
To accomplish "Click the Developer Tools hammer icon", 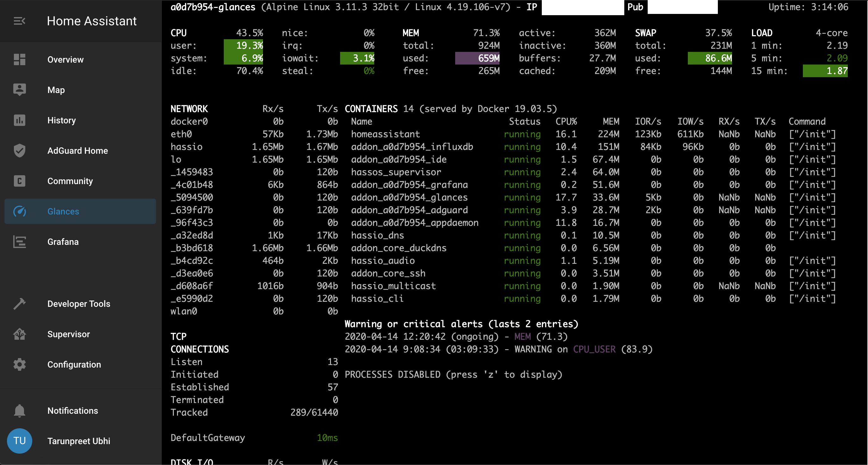I will pyautogui.click(x=19, y=303).
